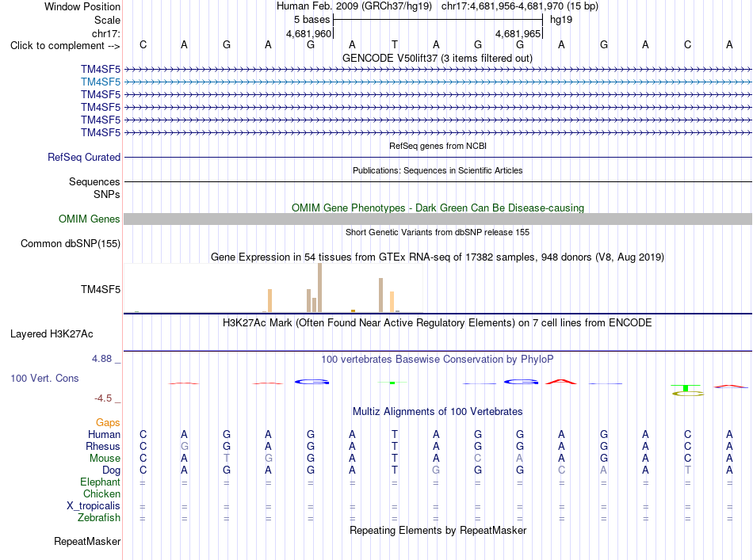Select the Chicken alignment row label

click(101, 494)
